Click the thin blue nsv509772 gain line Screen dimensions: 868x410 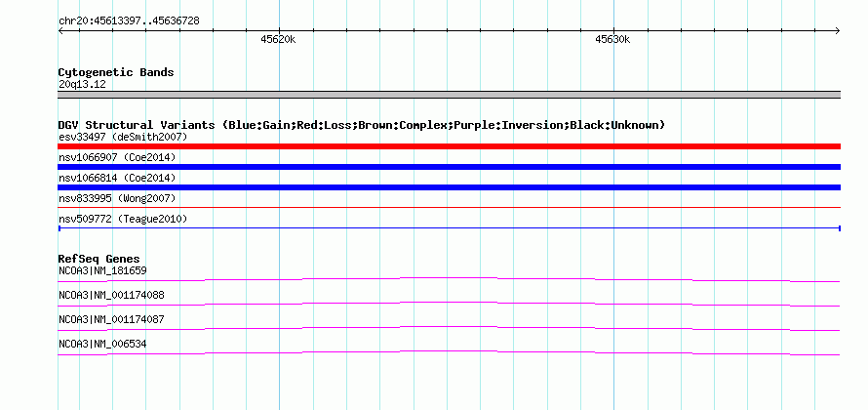(x=449, y=228)
